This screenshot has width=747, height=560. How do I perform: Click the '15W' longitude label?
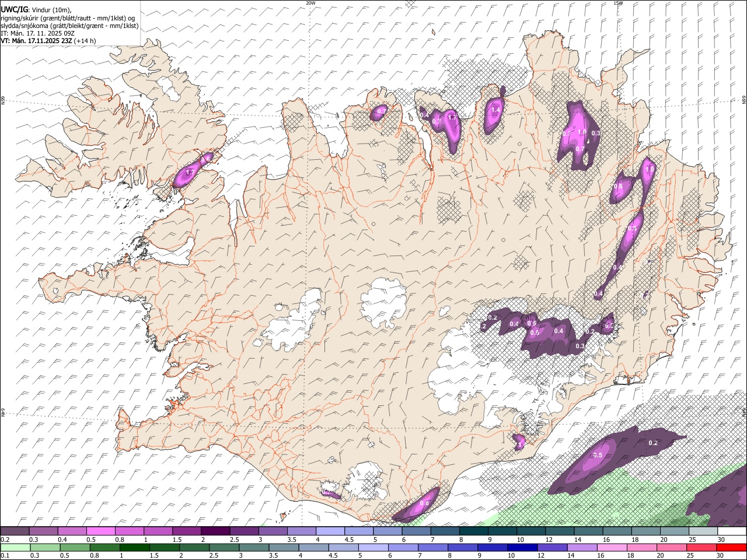(x=618, y=3)
